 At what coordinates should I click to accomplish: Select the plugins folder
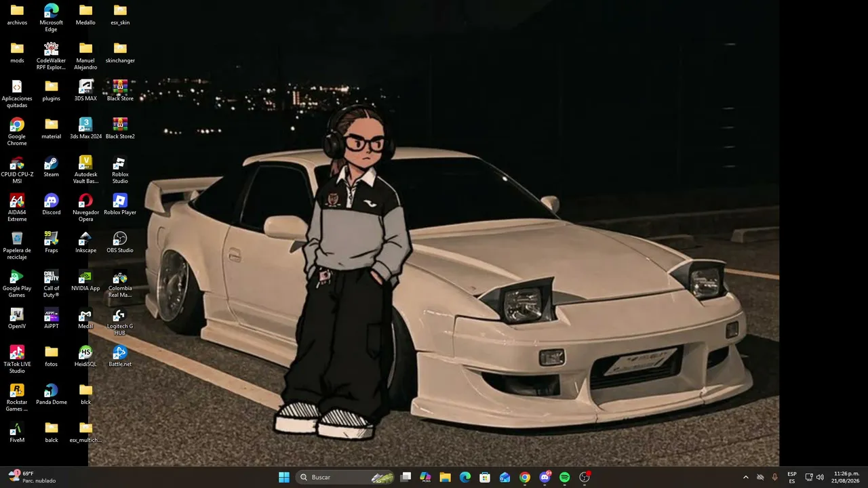pyautogui.click(x=52, y=90)
